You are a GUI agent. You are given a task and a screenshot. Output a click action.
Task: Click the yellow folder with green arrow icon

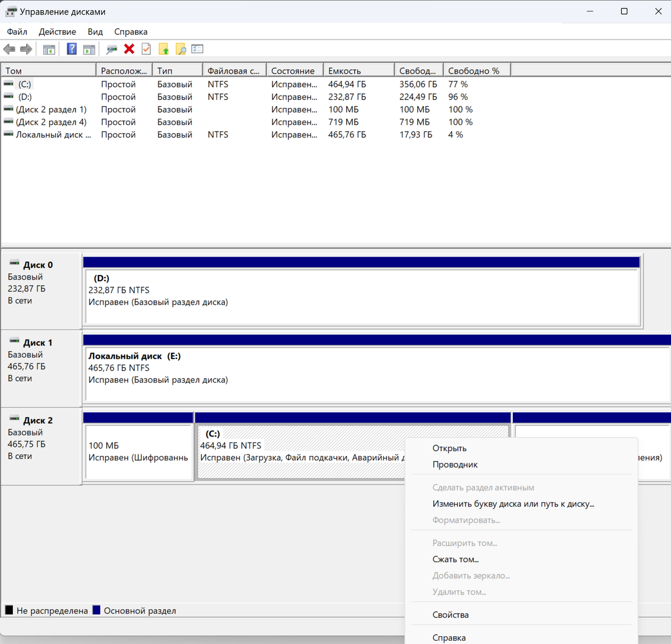(x=164, y=49)
